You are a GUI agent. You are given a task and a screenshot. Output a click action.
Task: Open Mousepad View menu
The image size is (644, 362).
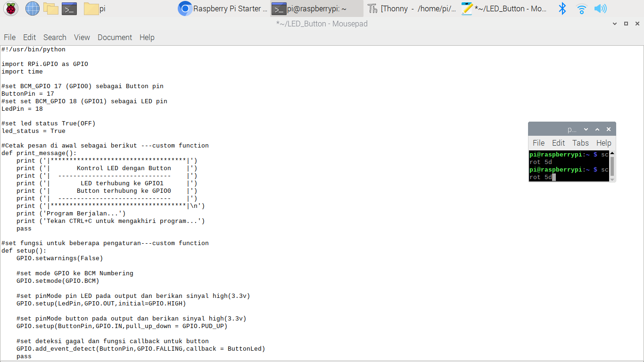82,37
